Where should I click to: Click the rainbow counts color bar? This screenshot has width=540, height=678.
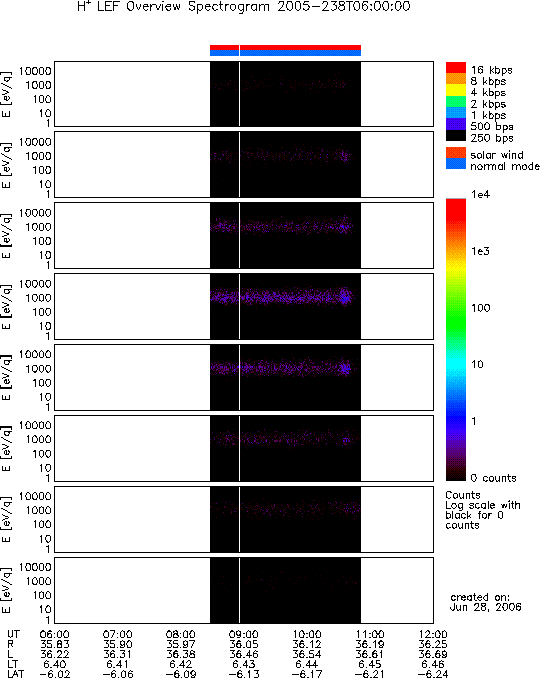point(456,339)
